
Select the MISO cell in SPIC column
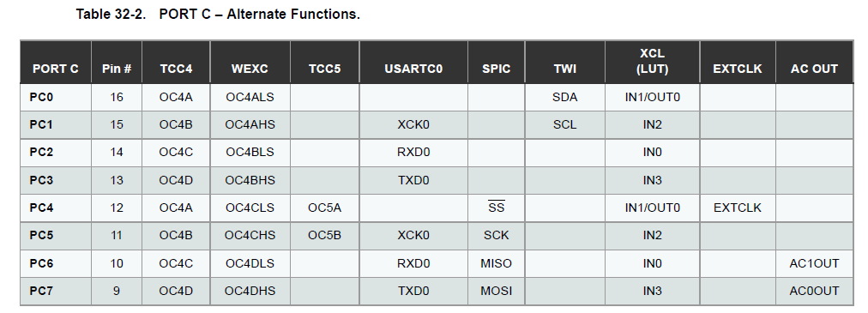(496, 263)
